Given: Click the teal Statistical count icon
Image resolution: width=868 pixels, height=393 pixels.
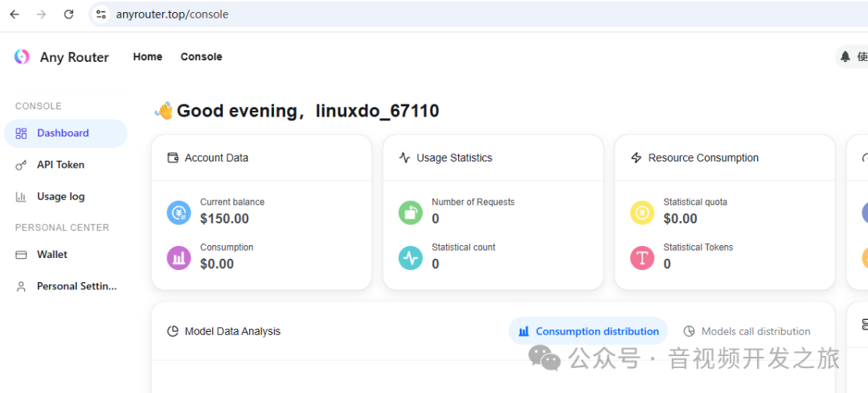Looking at the screenshot, I should [410, 258].
